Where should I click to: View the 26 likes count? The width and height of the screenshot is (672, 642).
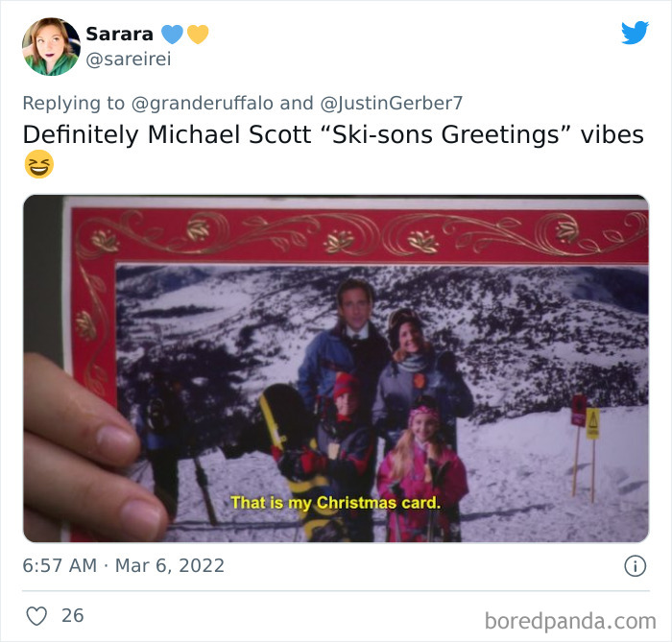(72, 615)
